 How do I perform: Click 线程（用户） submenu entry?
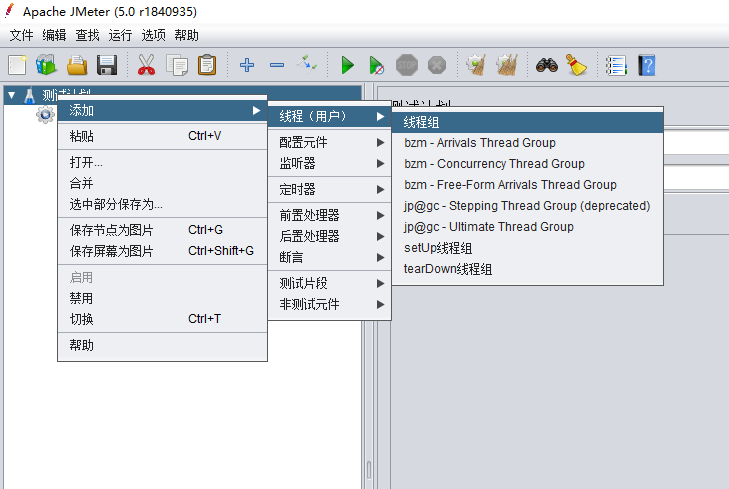point(330,116)
